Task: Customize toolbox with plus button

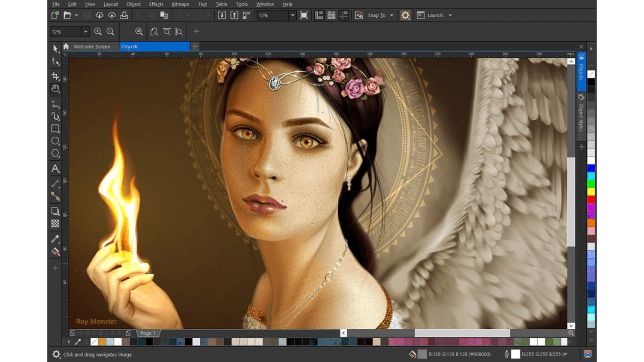Action: [55, 268]
